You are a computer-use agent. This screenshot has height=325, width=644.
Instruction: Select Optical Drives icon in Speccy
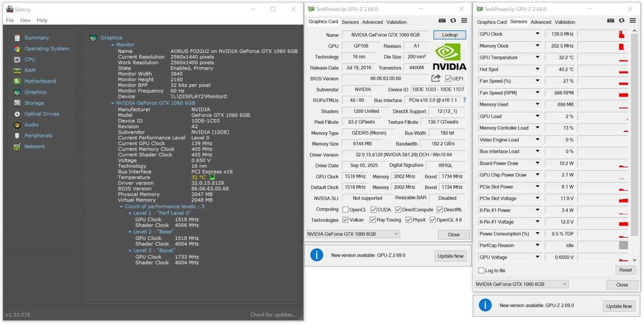click(17, 114)
